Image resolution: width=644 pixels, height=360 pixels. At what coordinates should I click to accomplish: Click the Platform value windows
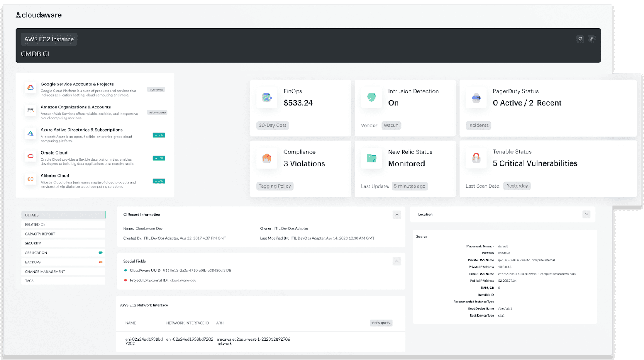504,253
